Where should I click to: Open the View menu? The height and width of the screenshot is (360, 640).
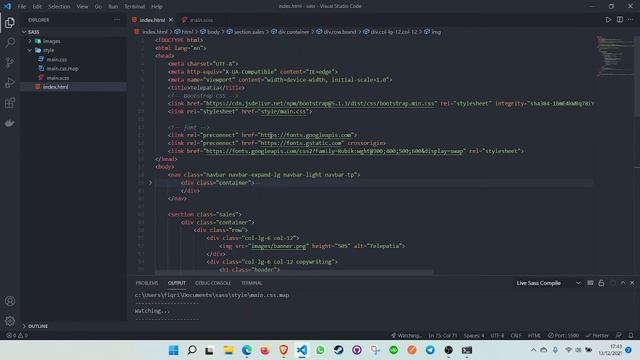(x=82, y=7)
